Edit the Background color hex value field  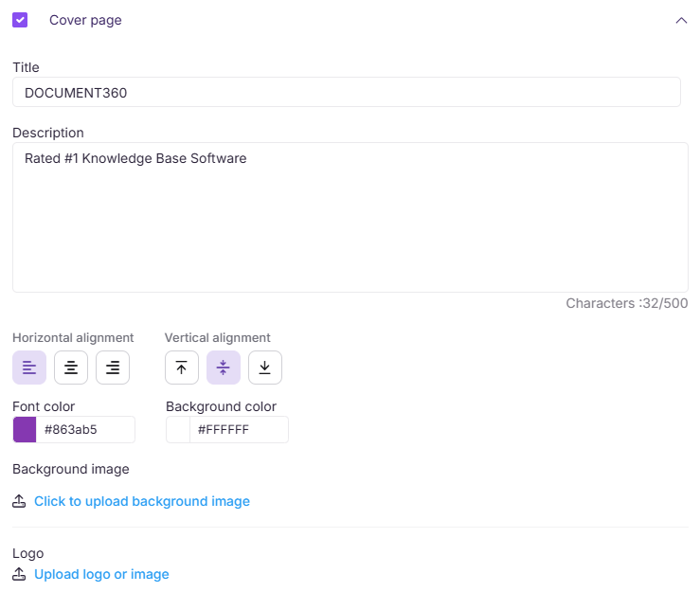pyautogui.click(x=238, y=430)
